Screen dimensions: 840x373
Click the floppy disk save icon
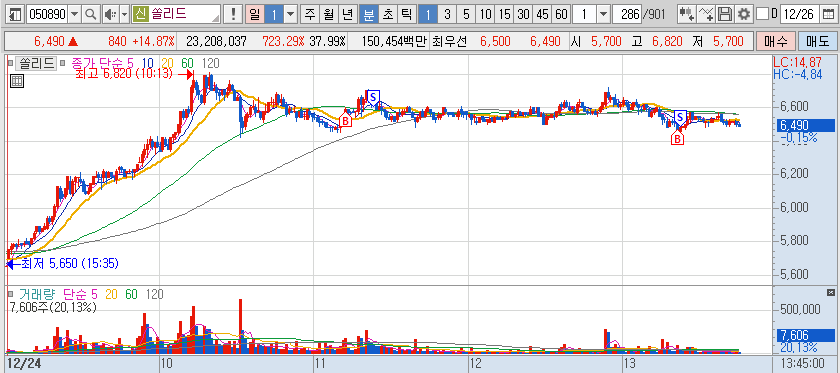[725, 14]
